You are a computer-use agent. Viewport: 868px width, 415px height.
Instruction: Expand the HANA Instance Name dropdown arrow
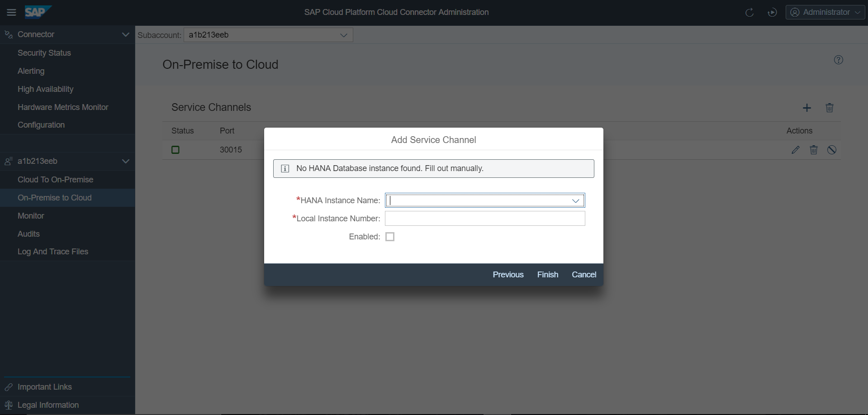[576, 200]
